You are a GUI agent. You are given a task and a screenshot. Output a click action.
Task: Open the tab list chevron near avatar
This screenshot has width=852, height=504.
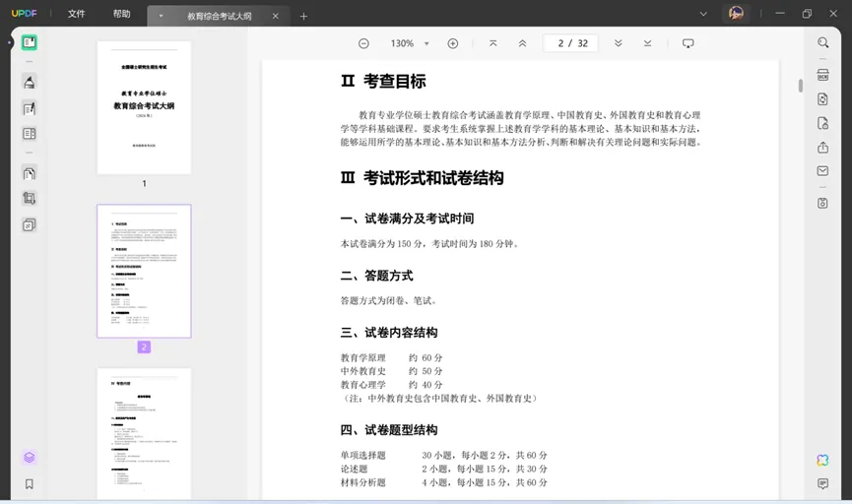[703, 14]
